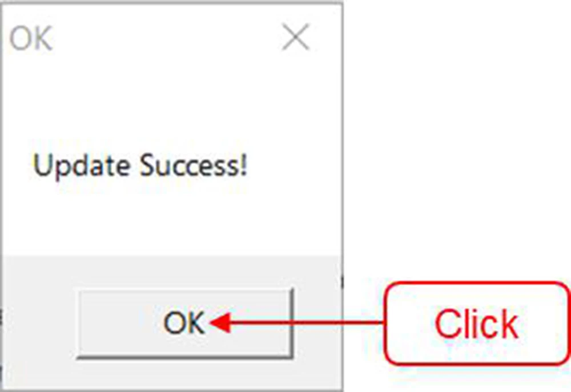
Task: Close the dialog with the X icon
Action: [296, 37]
